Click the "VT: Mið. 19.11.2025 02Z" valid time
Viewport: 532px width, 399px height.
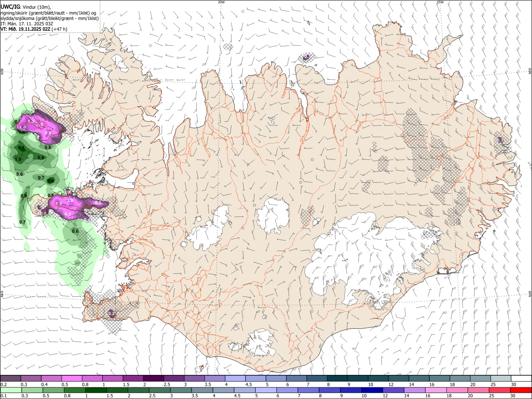(x=25, y=29)
